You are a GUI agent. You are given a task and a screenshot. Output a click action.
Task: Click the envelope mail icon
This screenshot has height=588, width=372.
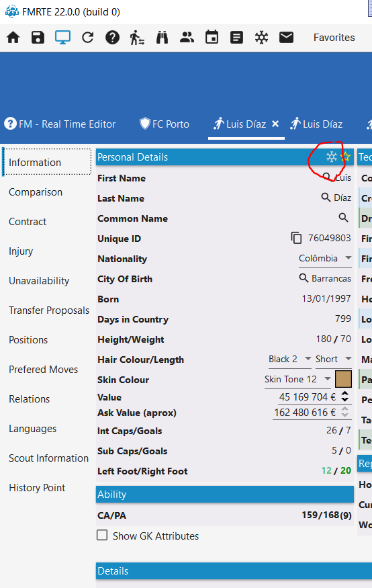coord(286,38)
